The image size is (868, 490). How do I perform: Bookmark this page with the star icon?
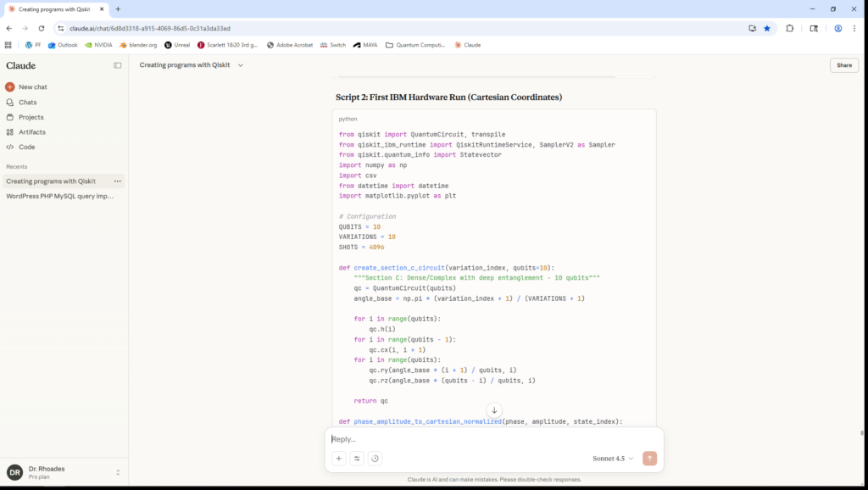pyautogui.click(x=767, y=28)
